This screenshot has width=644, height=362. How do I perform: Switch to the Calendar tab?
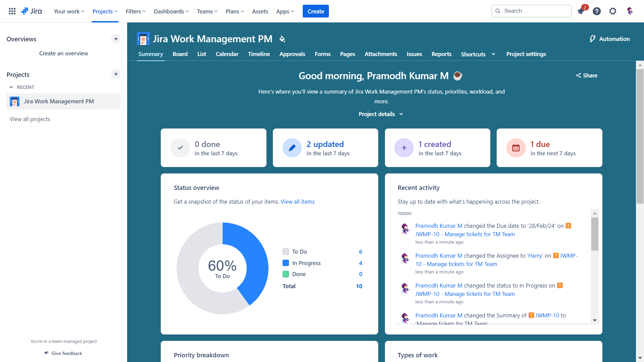pos(227,54)
